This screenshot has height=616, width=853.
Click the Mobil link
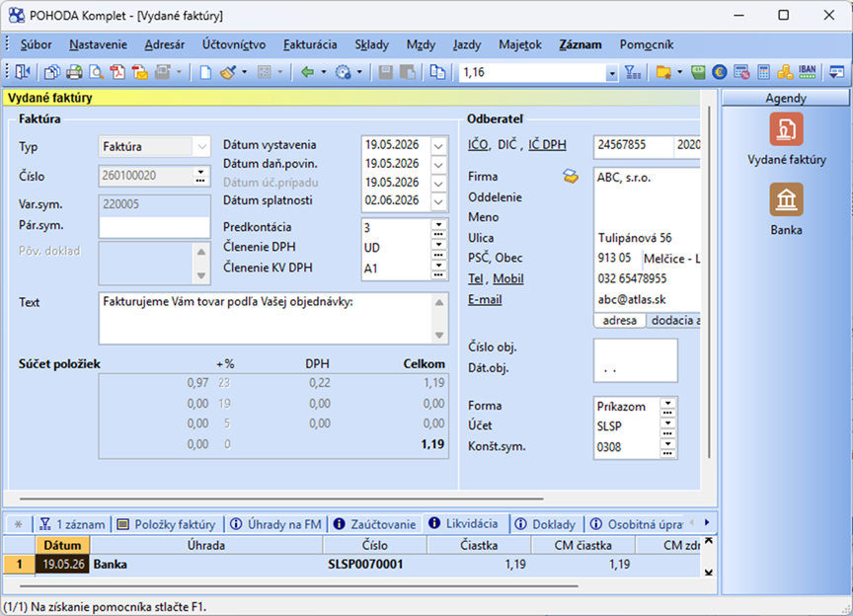pos(508,278)
